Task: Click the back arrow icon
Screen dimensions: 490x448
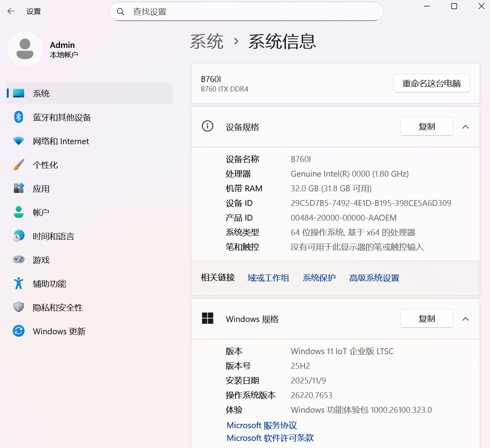Action: [11, 11]
